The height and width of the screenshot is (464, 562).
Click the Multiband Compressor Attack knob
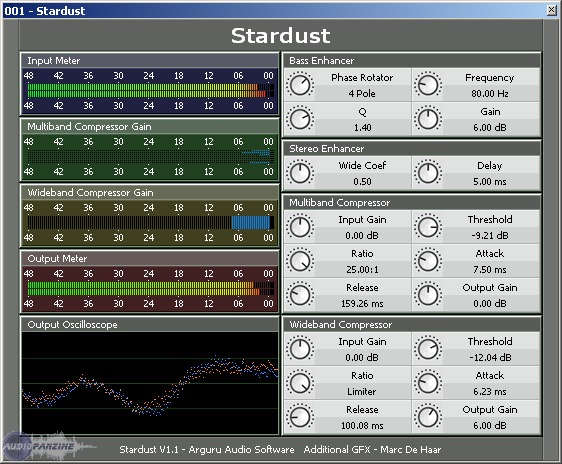coord(428,261)
